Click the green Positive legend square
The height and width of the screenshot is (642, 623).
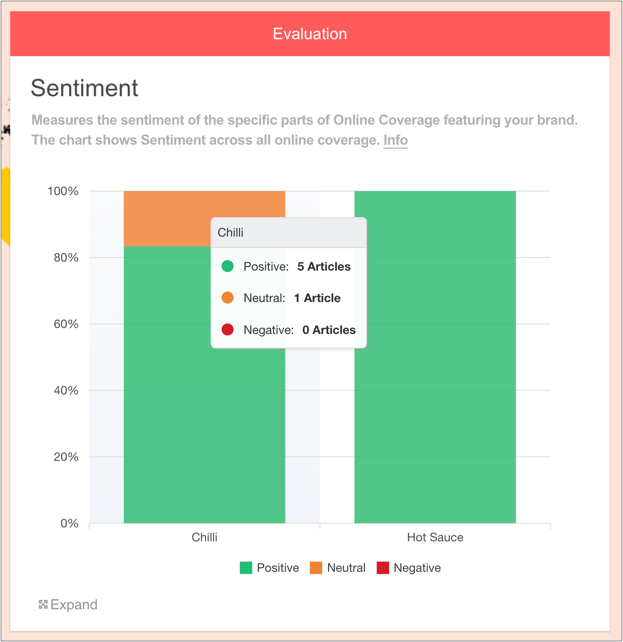pyautogui.click(x=246, y=568)
